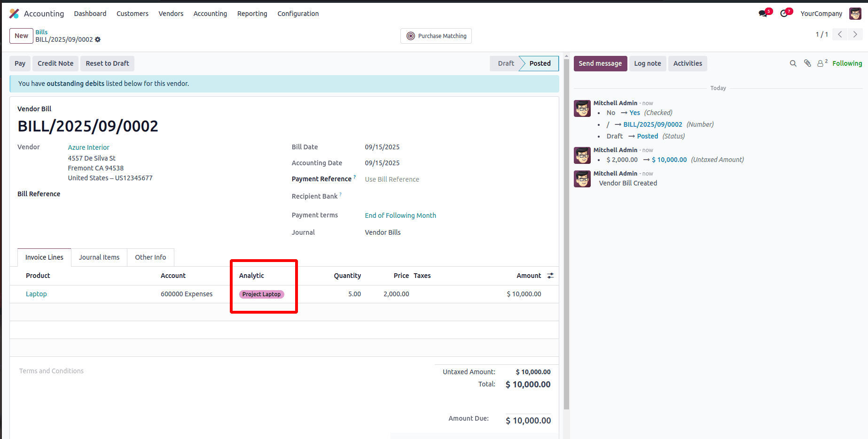Screen dimensions: 868x439
Task: Click the Accounting Date value
Action: (382, 163)
